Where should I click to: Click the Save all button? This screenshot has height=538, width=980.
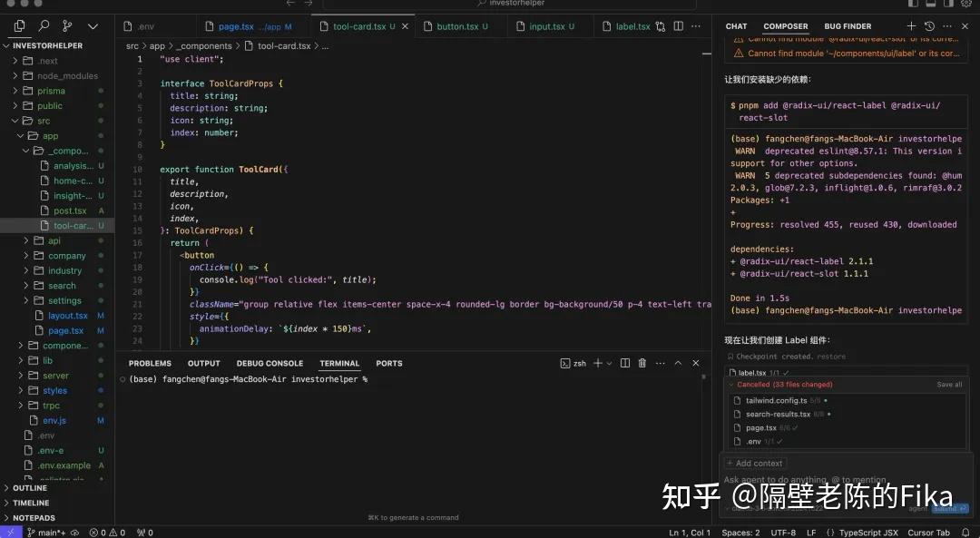coord(948,384)
